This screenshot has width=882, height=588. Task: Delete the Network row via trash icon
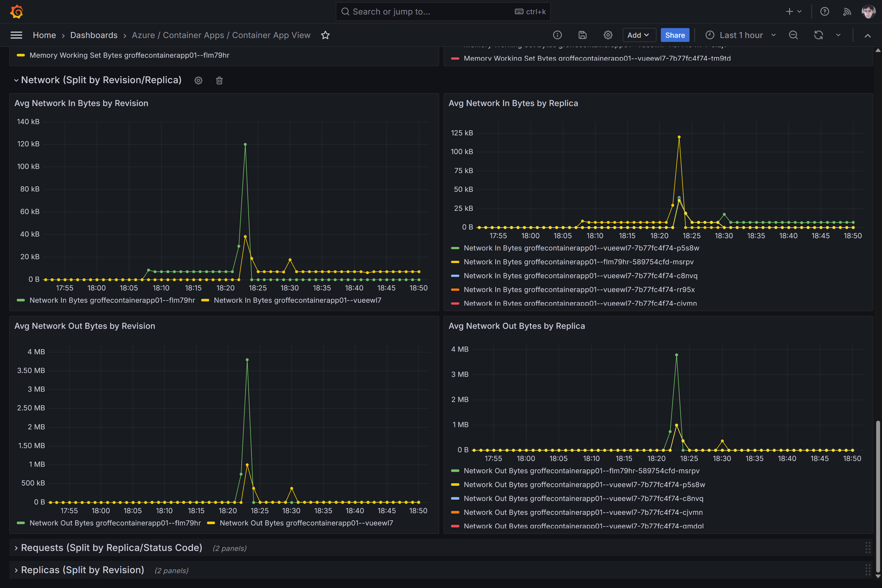point(220,81)
